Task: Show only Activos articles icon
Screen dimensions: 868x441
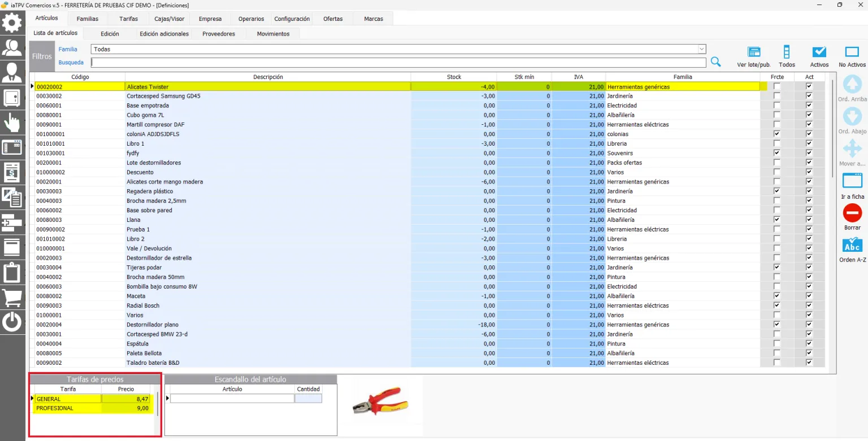Action: click(819, 52)
